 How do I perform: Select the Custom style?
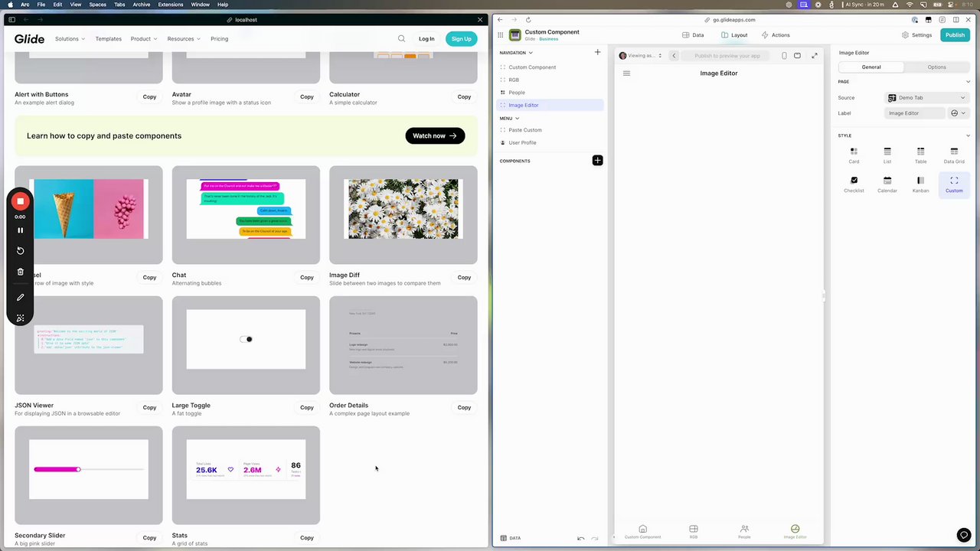[954, 184]
